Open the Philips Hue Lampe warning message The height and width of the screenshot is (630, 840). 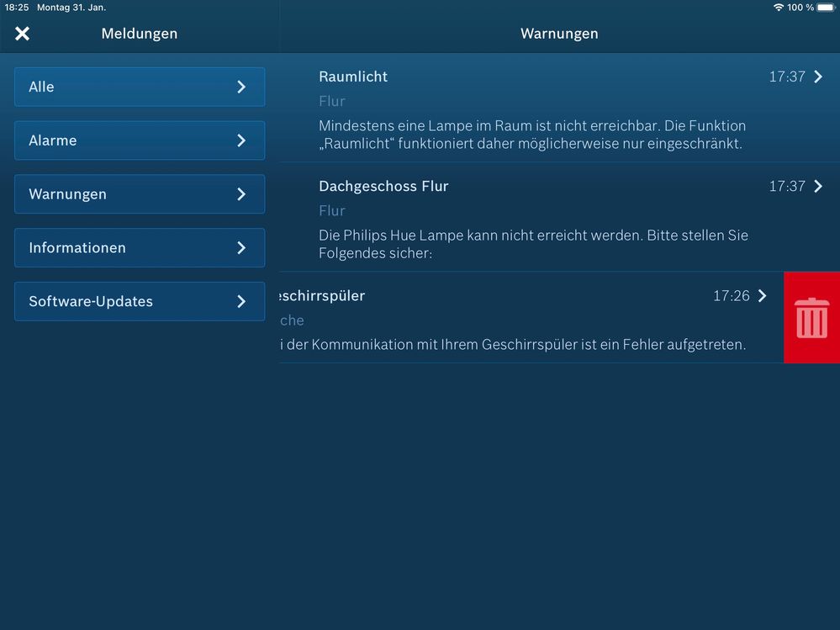(532, 244)
